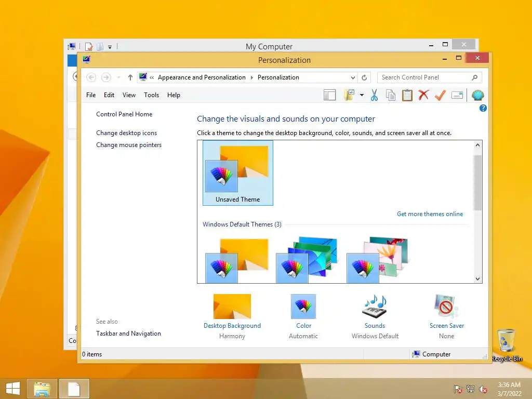Click the Search Control Panel field
532x399 pixels.
click(429, 77)
